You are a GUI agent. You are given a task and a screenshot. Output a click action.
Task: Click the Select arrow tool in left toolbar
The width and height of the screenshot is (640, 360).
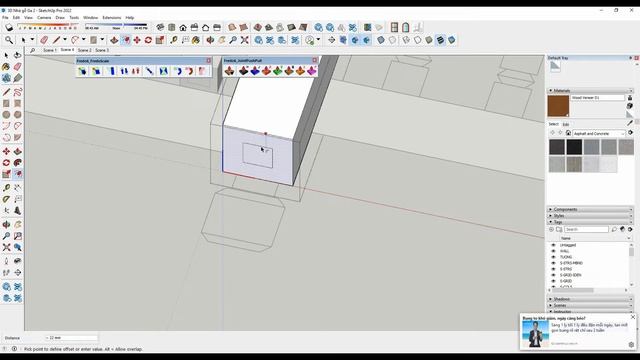[x=7, y=55]
